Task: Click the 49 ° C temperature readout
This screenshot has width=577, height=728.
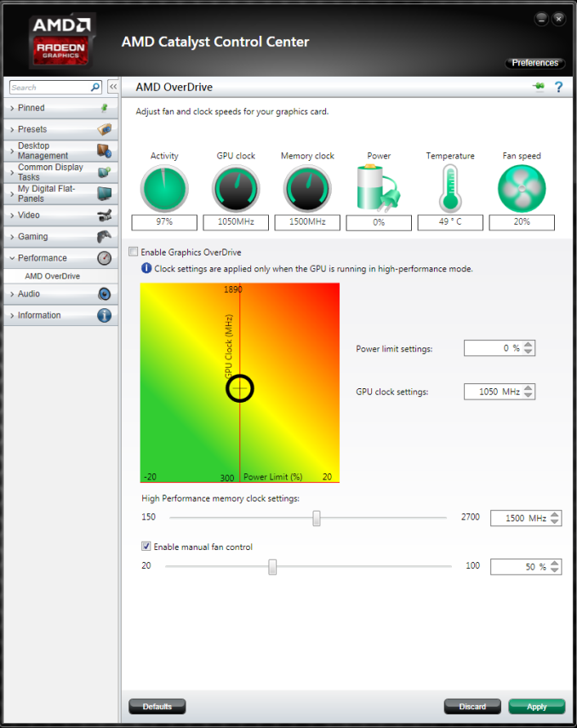Action: tap(450, 222)
